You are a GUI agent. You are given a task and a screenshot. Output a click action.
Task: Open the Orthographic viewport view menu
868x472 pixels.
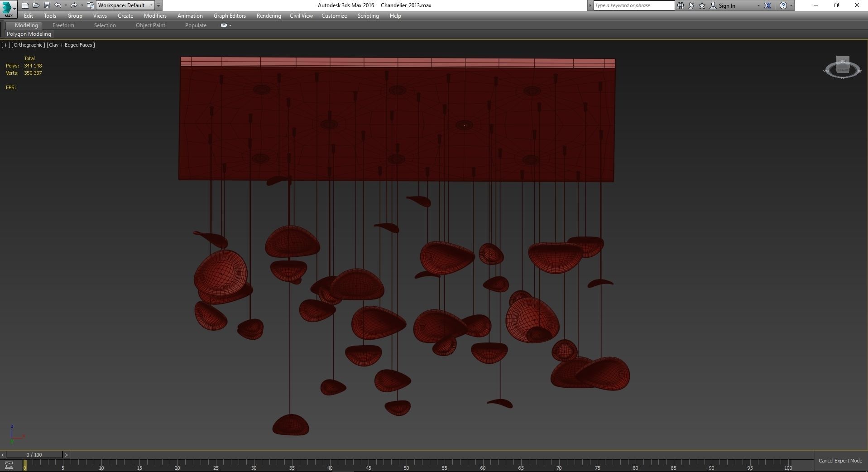click(x=28, y=45)
